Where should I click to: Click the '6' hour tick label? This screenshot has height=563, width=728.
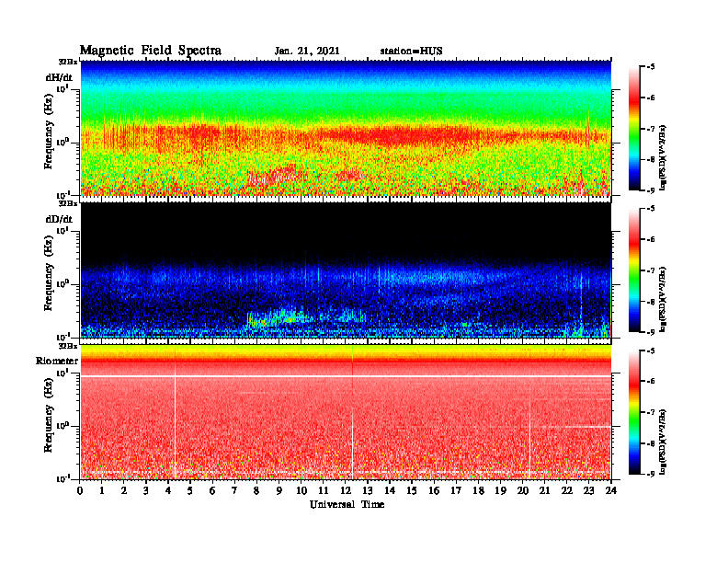coord(212,491)
